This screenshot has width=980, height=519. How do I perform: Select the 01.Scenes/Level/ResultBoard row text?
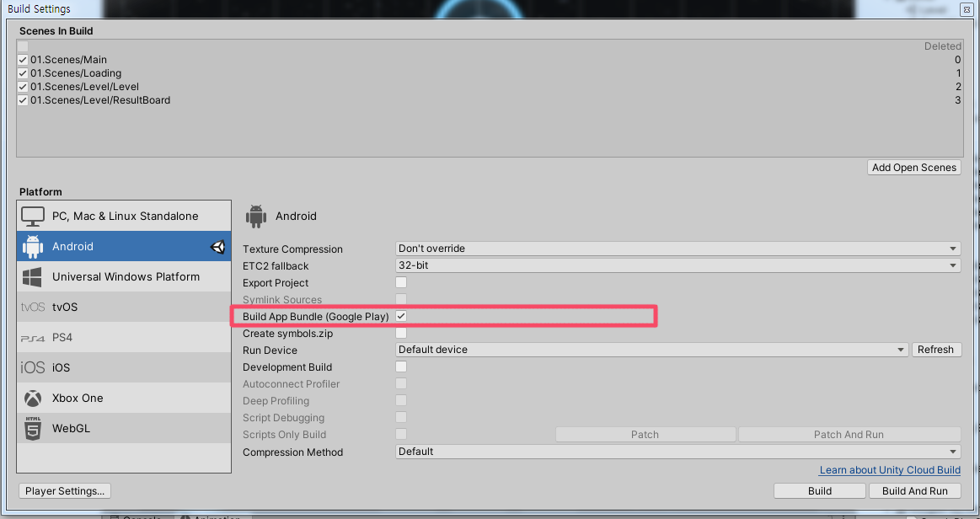pyautogui.click(x=100, y=100)
